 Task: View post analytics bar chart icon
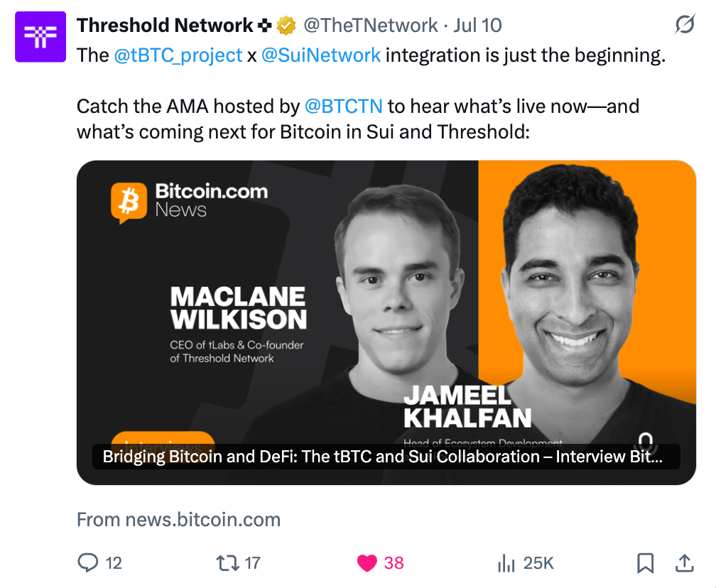[x=506, y=563]
